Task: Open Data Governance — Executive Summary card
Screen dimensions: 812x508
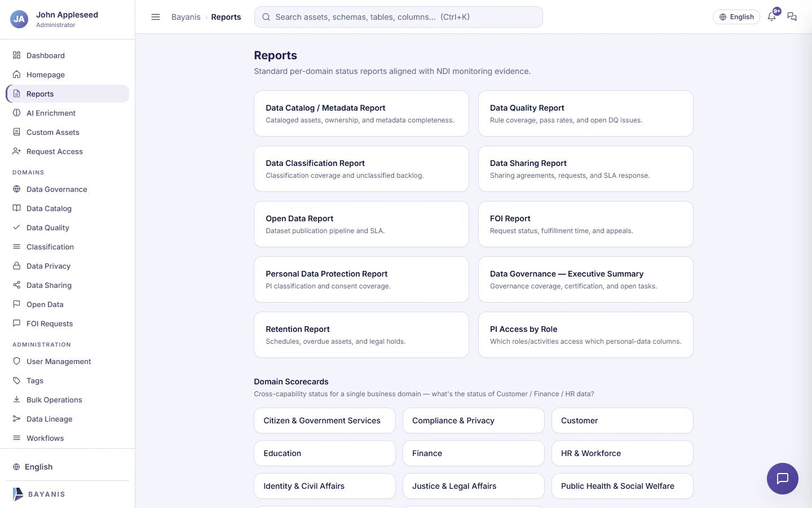Action: click(x=586, y=279)
